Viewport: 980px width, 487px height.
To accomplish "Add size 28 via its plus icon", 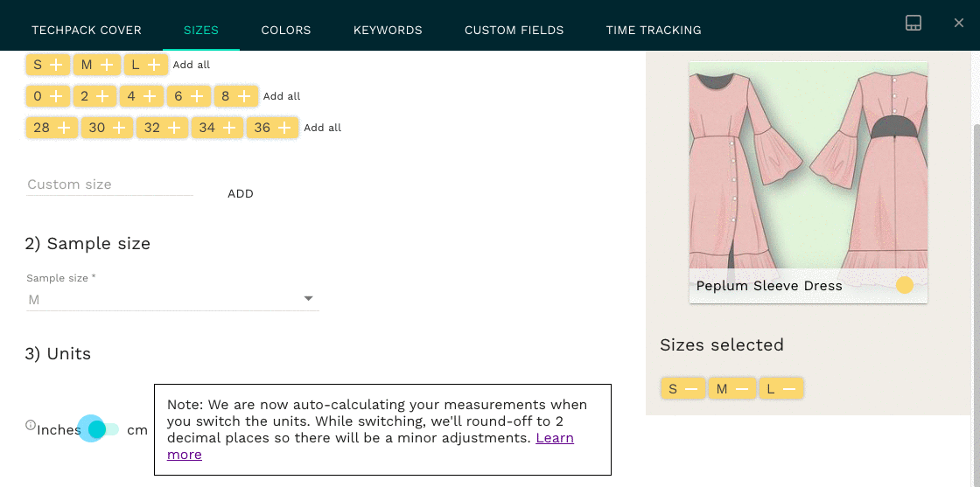I will click(63, 128).
